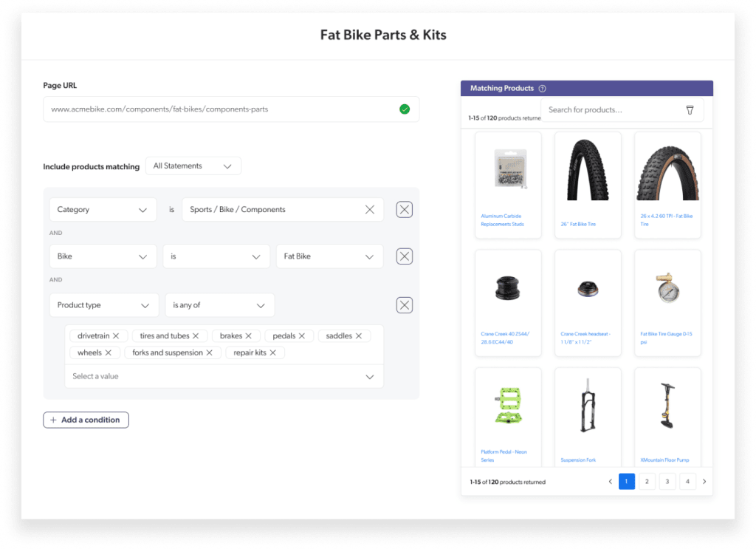Click the Matching Products help icon
This screenshot has height=549, width=756.
[x=542, y=89]
